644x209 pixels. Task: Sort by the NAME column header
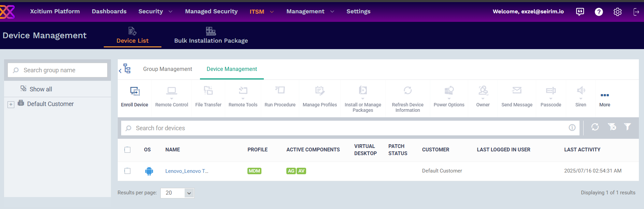tap(173, 150)
